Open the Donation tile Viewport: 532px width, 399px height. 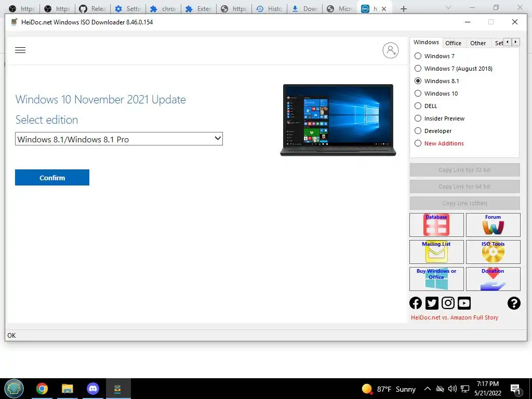pos(493,279)
